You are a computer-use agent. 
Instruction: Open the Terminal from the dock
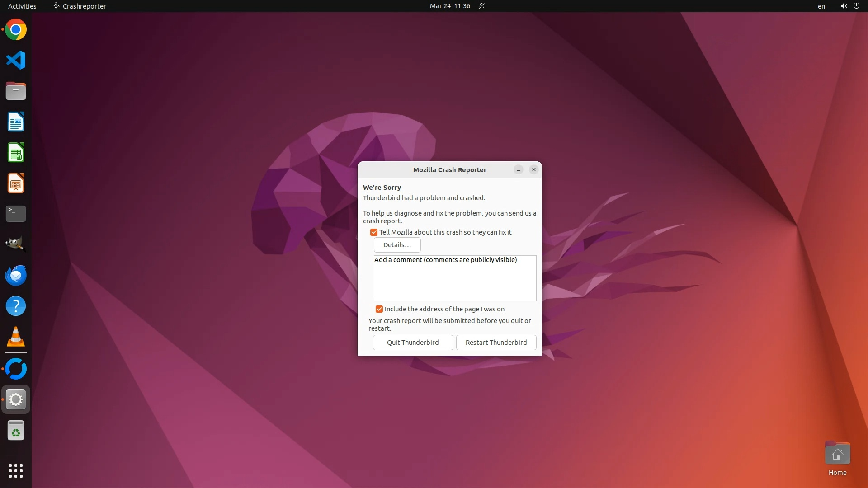(x=16, y=214)
